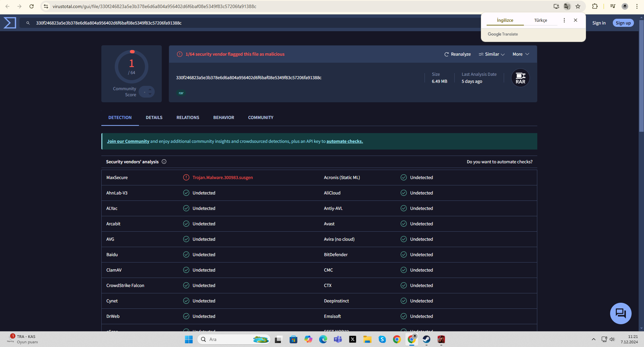Click the RAR file type icon
This screenshot has width=644, height=347.
520,78
